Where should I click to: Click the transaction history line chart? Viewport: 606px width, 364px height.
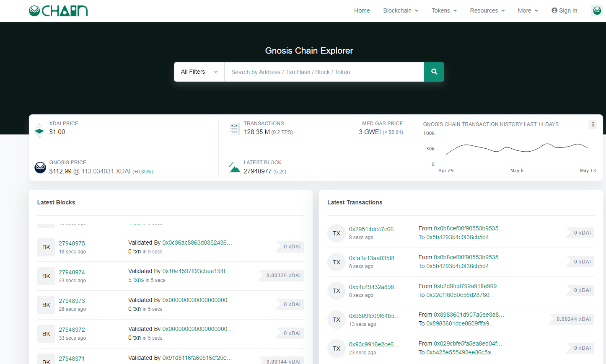click(x=517, y=149)
